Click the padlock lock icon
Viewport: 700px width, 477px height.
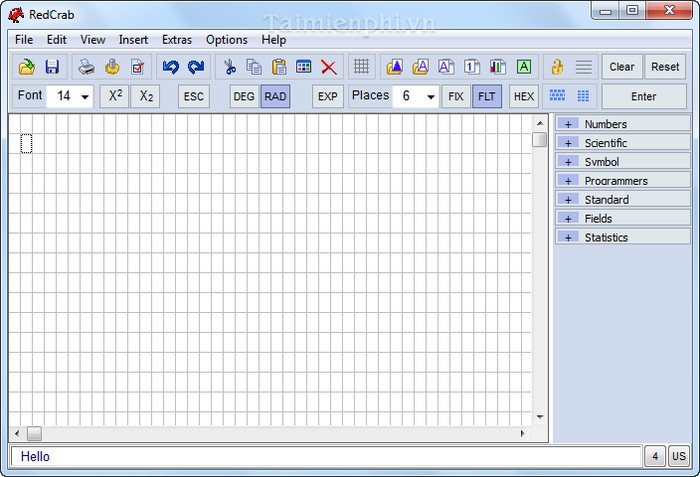tap(557, 67)
